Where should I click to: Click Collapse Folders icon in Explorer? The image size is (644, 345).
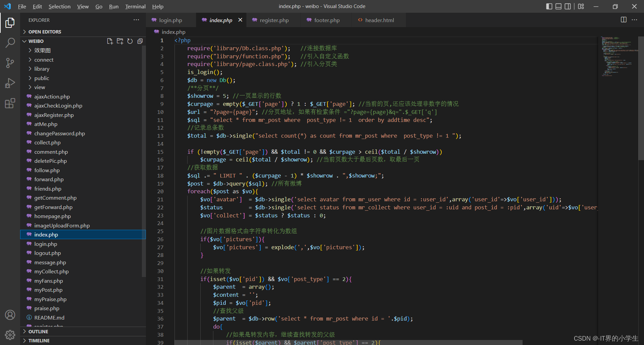[x=140, y=41]
